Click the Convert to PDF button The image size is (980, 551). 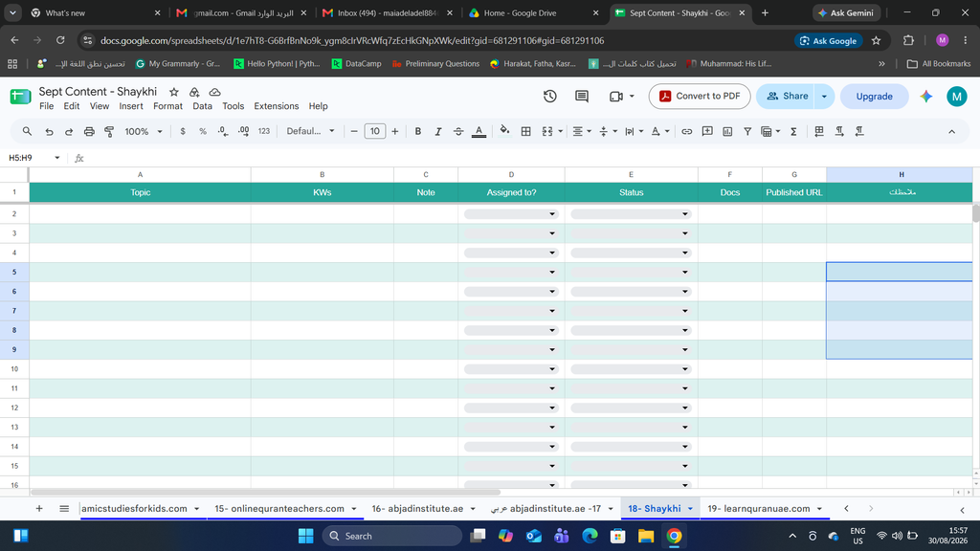point(700,97)
